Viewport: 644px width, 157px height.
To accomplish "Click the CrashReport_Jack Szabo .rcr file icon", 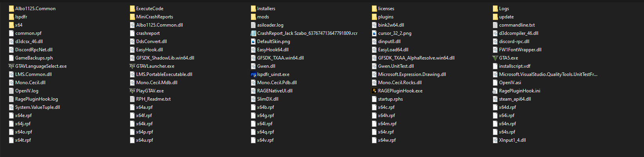I will pyautogui.click(x=253, y=33).
